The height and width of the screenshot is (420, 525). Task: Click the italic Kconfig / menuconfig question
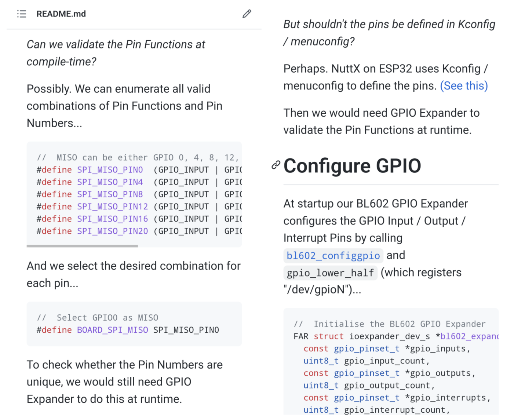pyautogui.click(x=389, y=33)
